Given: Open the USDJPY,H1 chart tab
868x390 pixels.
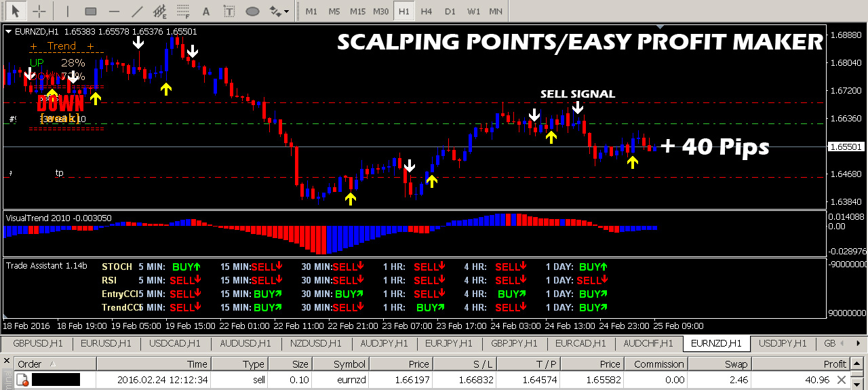Looking at the screenshot, I should 783,343.
